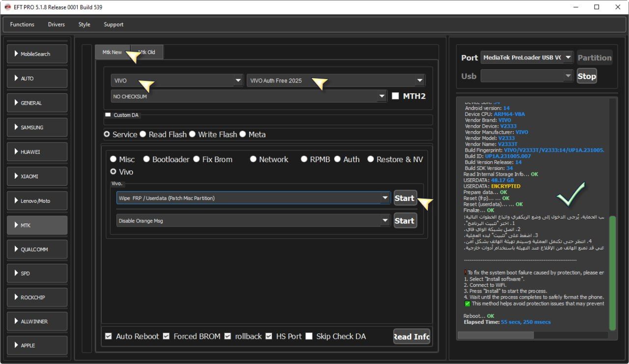The height and width of the screenshot is (364, 629).
Task: Select the Fix Brom radio option
Action: [197, 159]
